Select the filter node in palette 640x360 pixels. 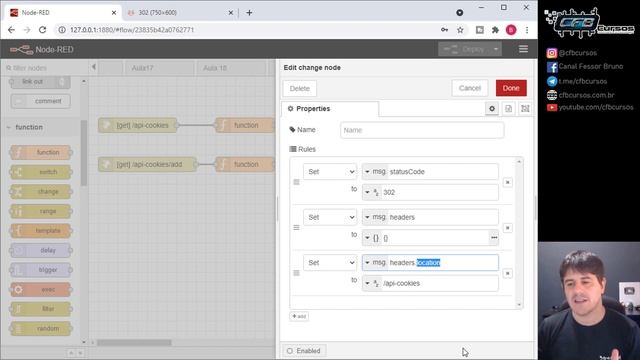[x=41, y=309]
